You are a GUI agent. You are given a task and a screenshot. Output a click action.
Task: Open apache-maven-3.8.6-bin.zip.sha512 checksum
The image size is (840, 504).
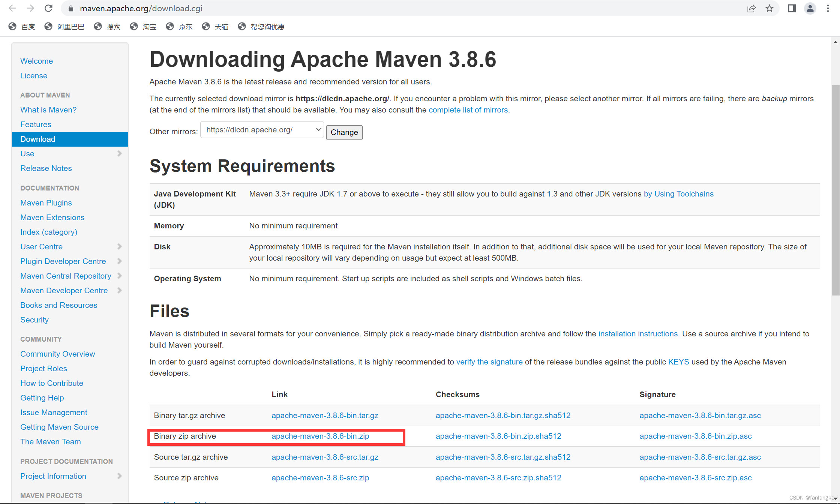[498, 436]
